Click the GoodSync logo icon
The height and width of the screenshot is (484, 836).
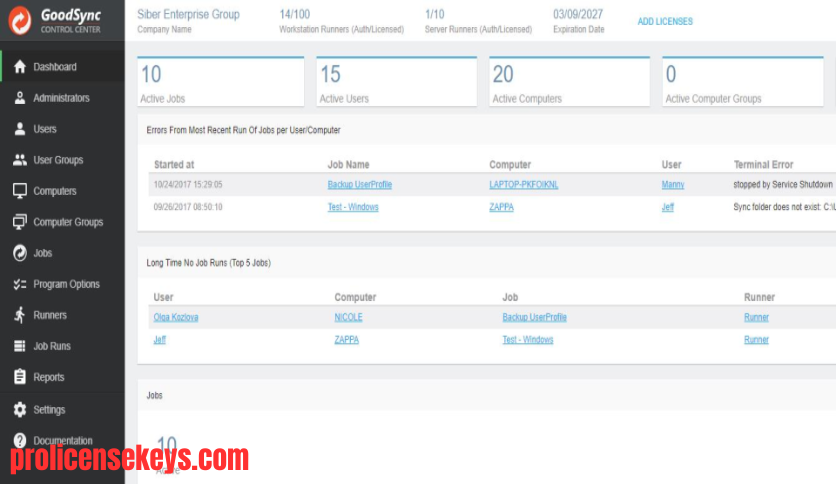click(20, 20)
